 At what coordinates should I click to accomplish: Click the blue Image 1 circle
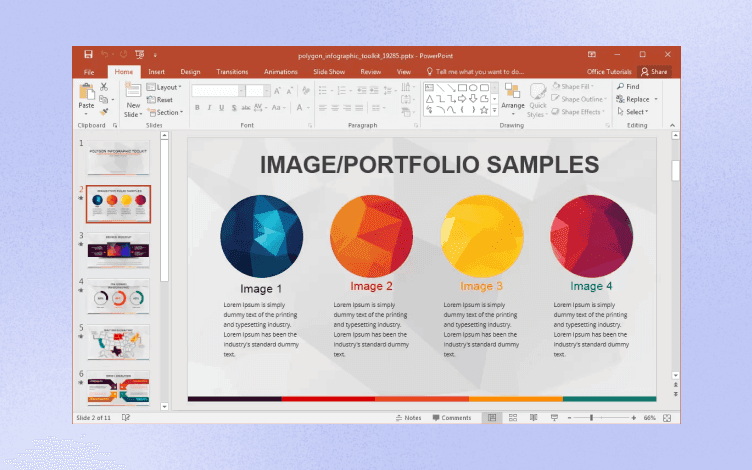pyautogui.click(x=261, y=236)
